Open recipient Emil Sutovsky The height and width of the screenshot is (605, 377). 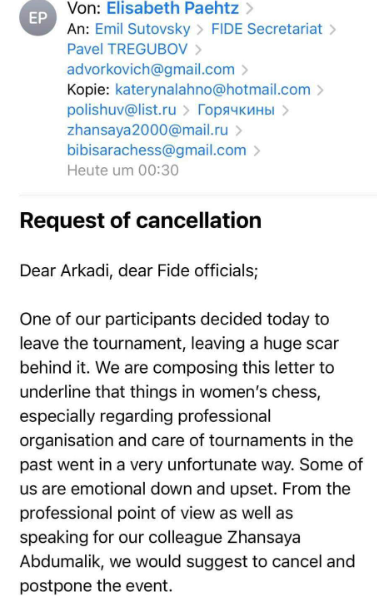pyautogui.click(x=142, y=29)
